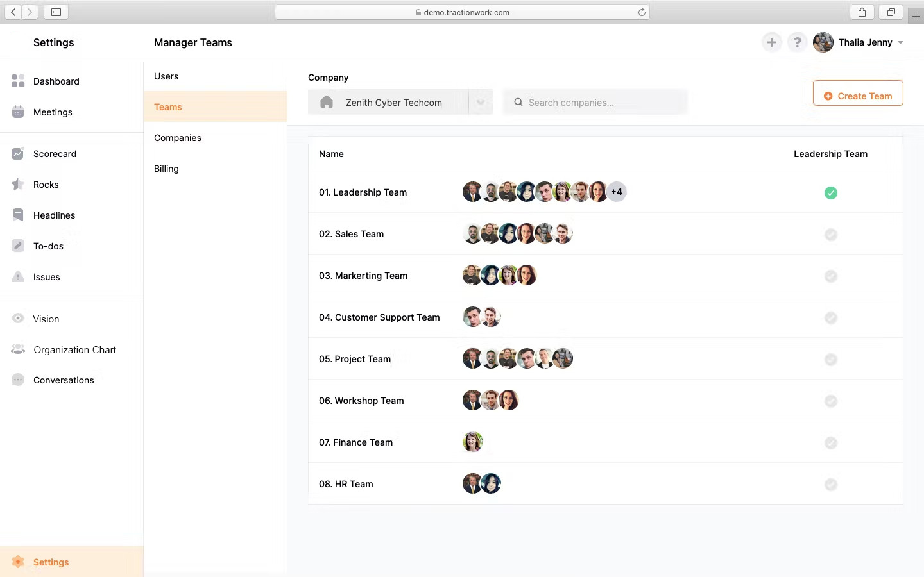This screenshot has width=924, height=577.
Task: Disable leadership status for 01. Leadership Team
Action: (830, 193)
